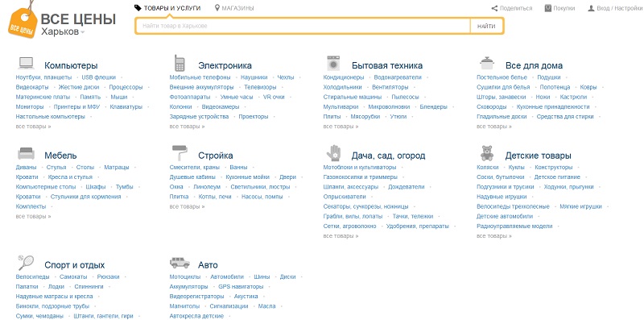The height and width of the screenshot is (320, 644).
Task: Click the teddy bear icon beside Детские товары
Action: coord(487,153)
